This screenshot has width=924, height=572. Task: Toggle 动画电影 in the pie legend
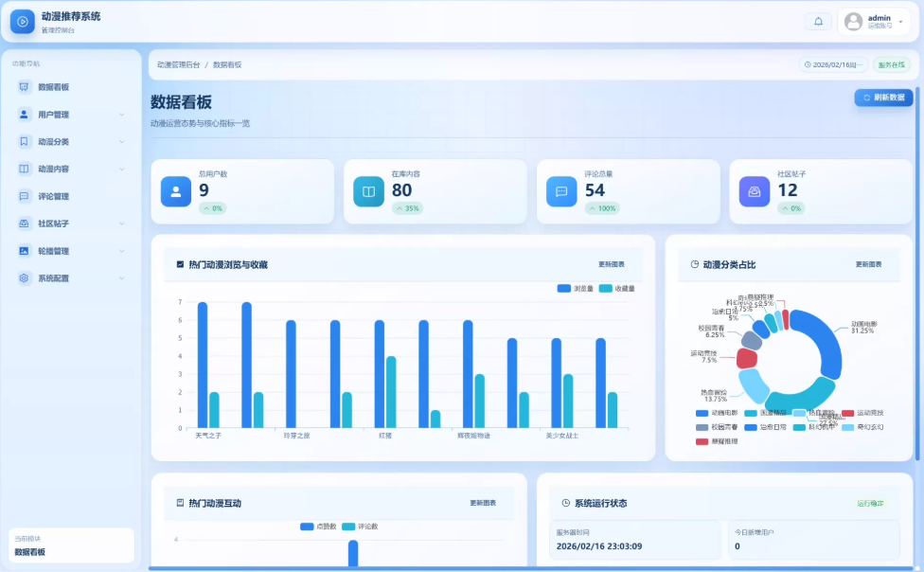pyautogui.click(x=717, y=413)
